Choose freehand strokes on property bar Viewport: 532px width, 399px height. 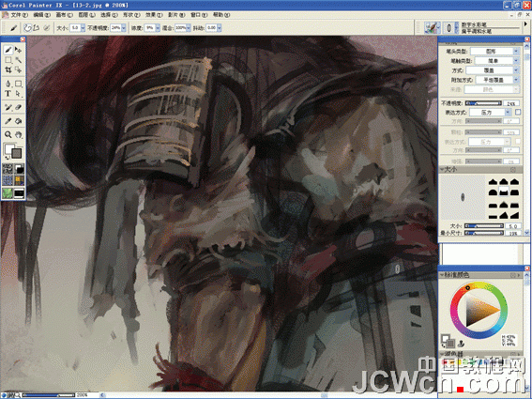point(28,28)
